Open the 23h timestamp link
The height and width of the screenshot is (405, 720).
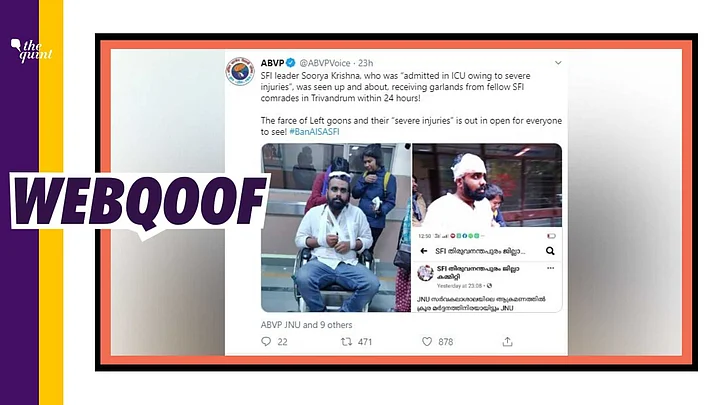pyautogui.click(x=366, y=63)
